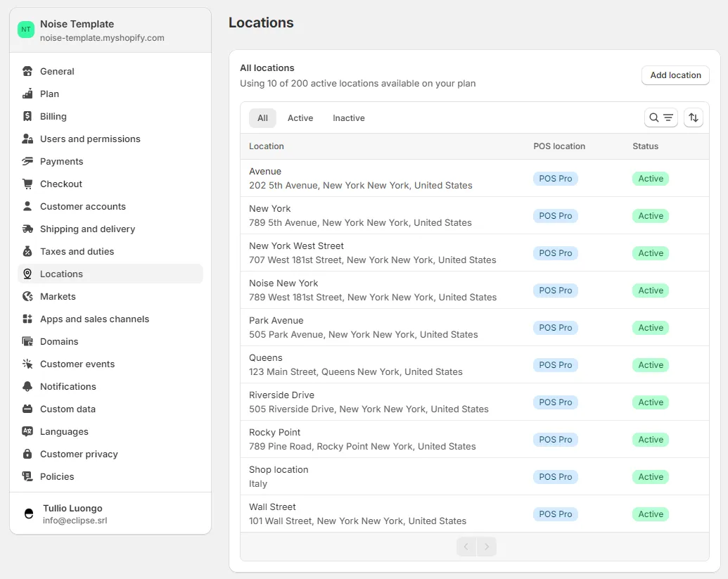The width and height of the screenshot is (728, 579).
Task: Click the Add location button
Action: (x=675, y=75)
